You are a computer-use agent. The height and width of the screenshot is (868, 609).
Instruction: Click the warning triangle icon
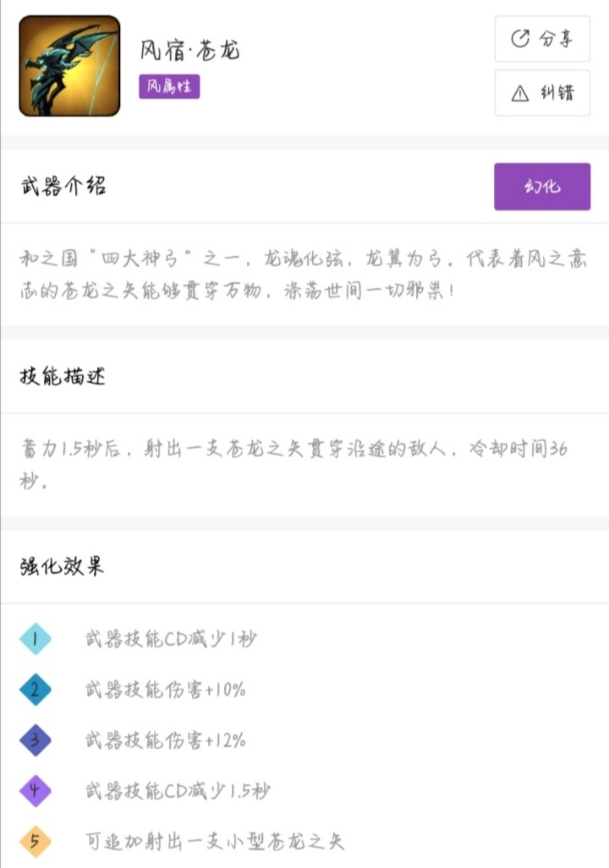(520, 94)
